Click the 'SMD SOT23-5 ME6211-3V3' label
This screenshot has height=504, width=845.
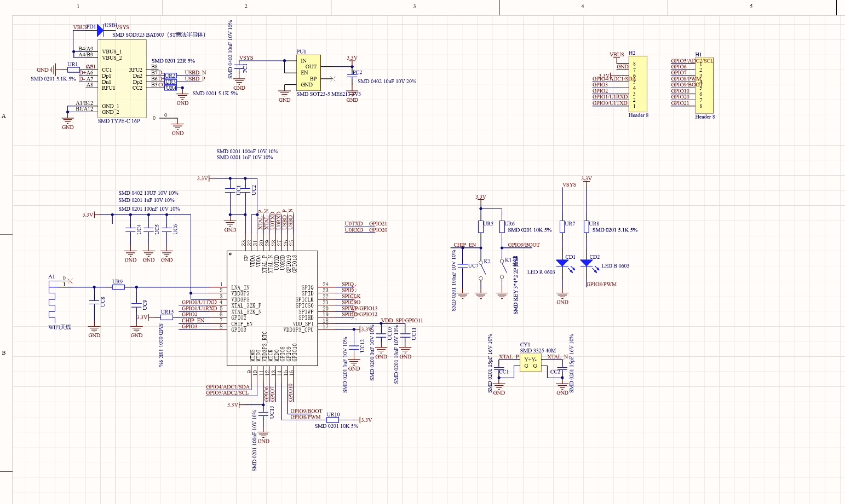pyautogui.click(x=329, y=94)
